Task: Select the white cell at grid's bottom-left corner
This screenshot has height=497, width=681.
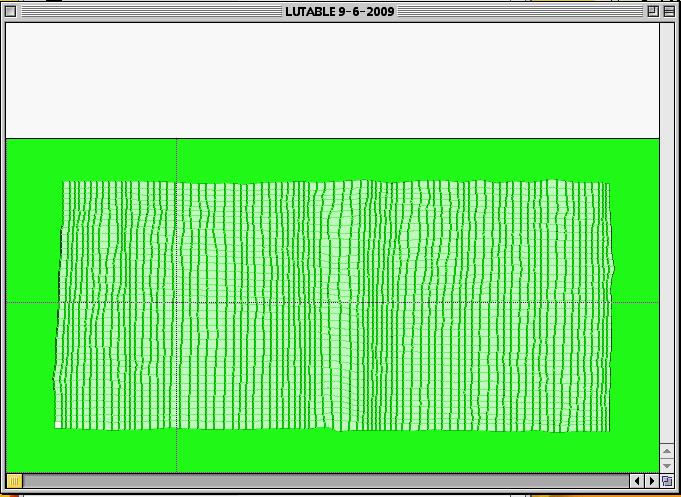Action: click(58, 425)
